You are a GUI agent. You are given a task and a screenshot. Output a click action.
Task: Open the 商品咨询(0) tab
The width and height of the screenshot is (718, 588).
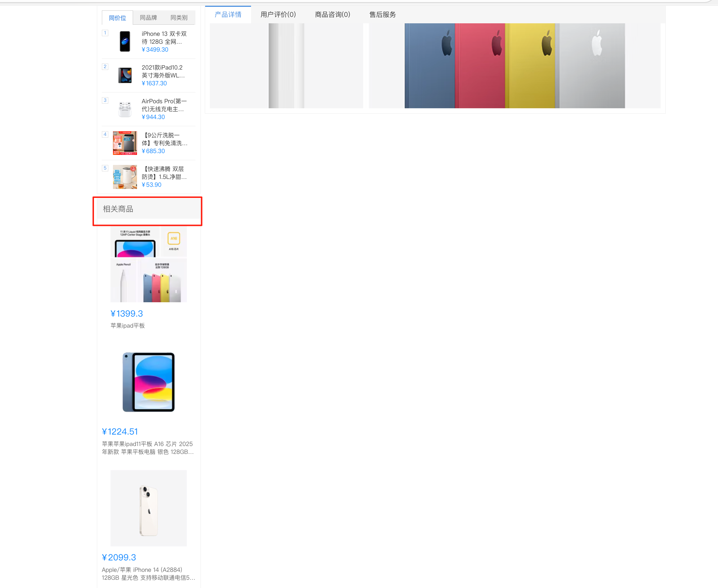(332, 14)
